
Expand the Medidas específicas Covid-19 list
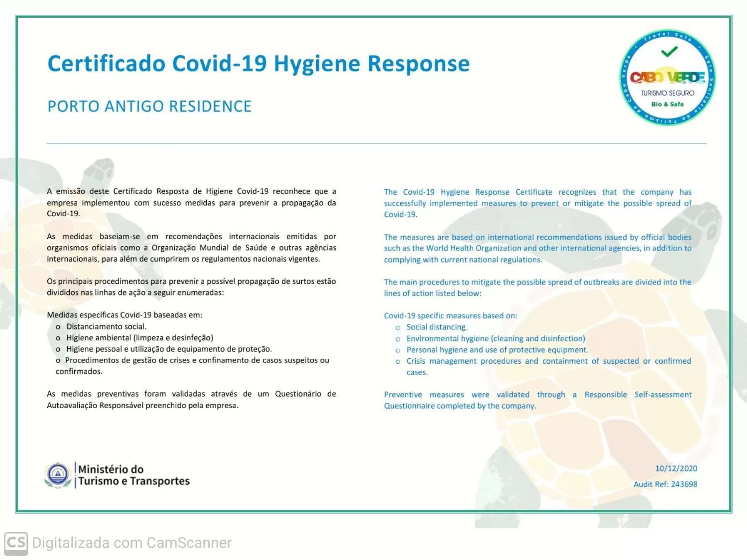click(124, 315)
